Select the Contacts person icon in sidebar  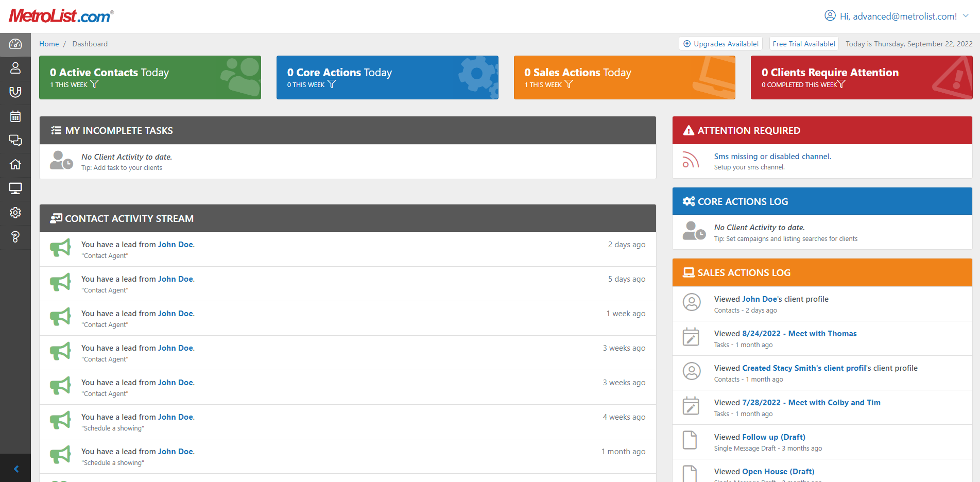[x=15, y=68]
